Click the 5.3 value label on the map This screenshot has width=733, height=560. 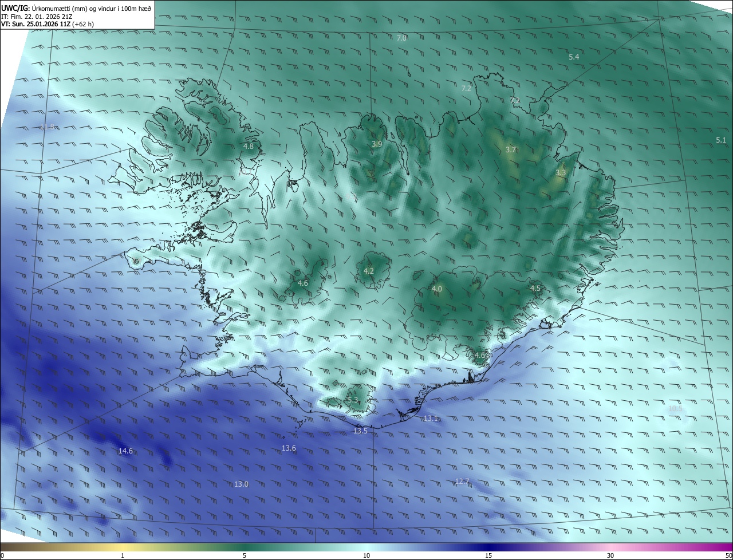tap(352, 400)
